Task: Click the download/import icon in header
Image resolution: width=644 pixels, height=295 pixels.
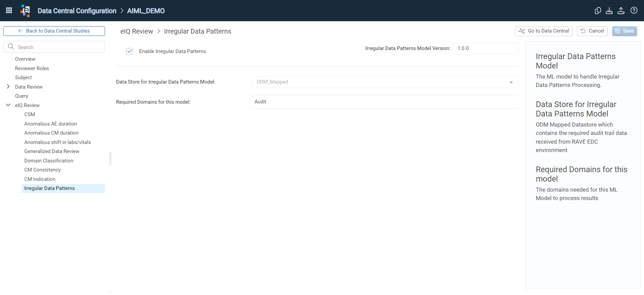Action: (609, 10)
